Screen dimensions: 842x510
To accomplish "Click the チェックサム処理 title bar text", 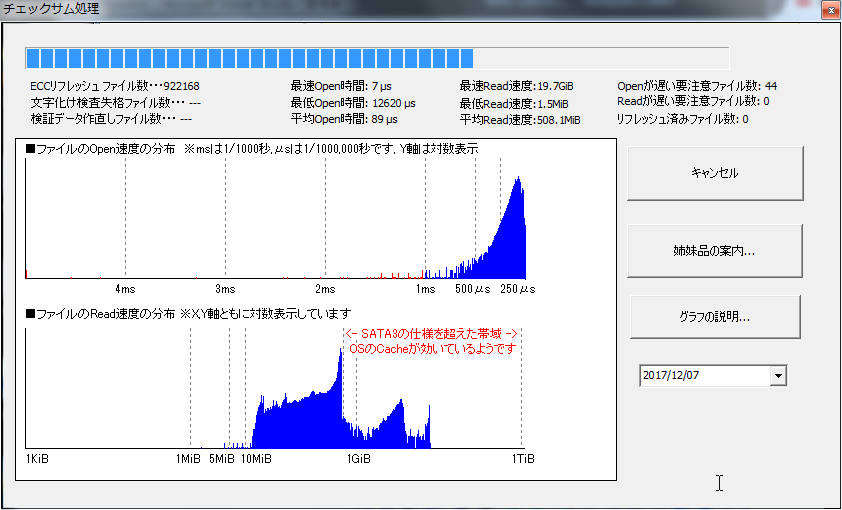I will point(51,9).
